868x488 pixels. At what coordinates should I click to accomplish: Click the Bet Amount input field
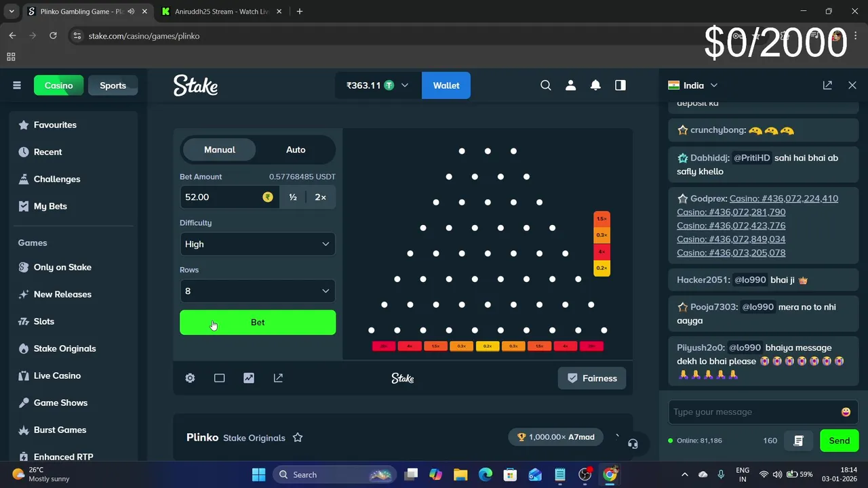[229, 197]
